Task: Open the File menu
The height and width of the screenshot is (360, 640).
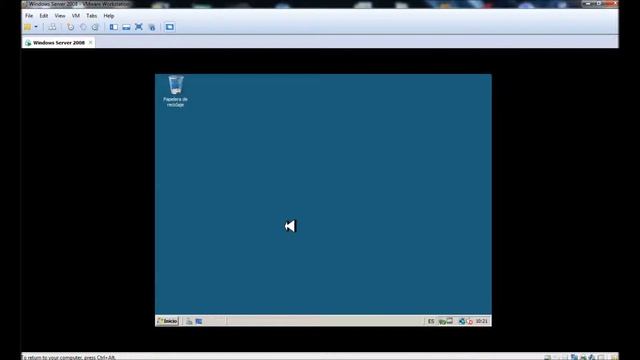Action: (29, 16)
